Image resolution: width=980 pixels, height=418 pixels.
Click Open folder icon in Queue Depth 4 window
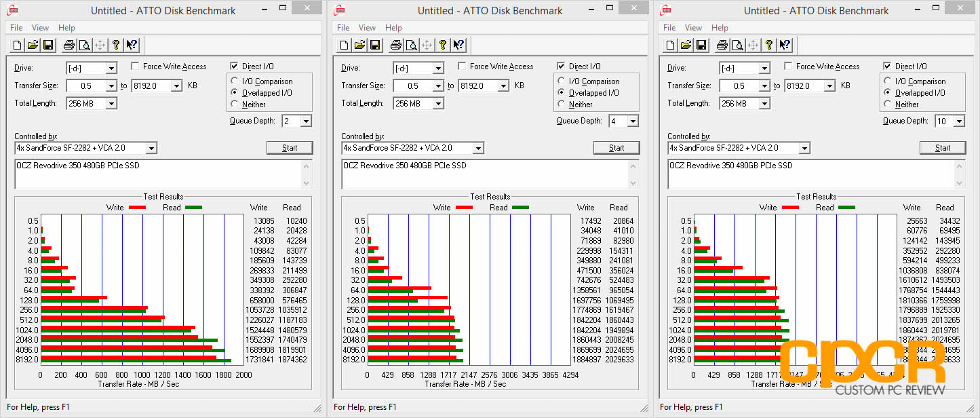coord(359,45)
